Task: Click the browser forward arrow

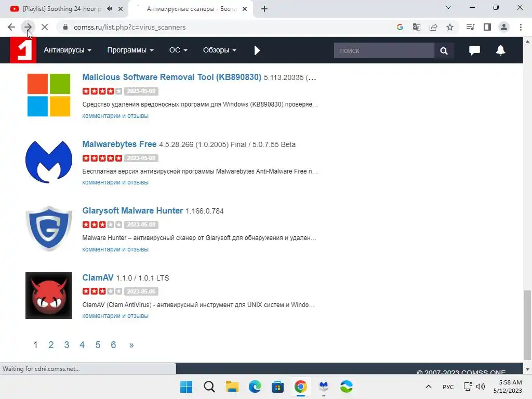Action: click(28, 27)
